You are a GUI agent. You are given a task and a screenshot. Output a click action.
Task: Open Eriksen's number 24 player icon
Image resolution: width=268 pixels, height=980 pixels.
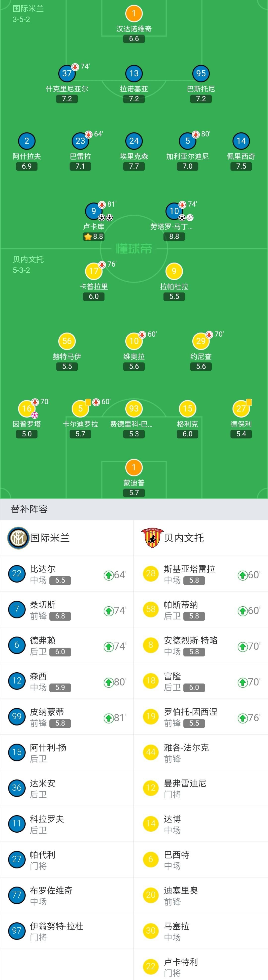tap(134, 141)
